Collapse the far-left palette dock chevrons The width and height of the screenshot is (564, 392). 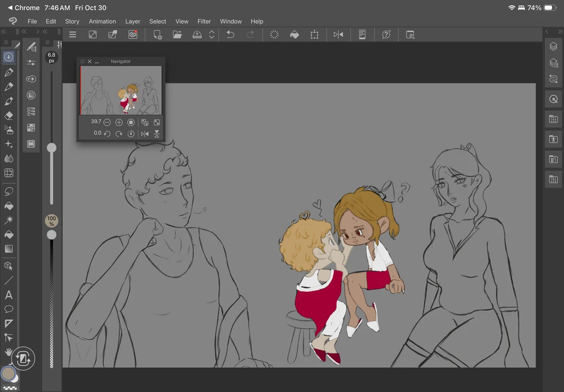coord(3,32)
